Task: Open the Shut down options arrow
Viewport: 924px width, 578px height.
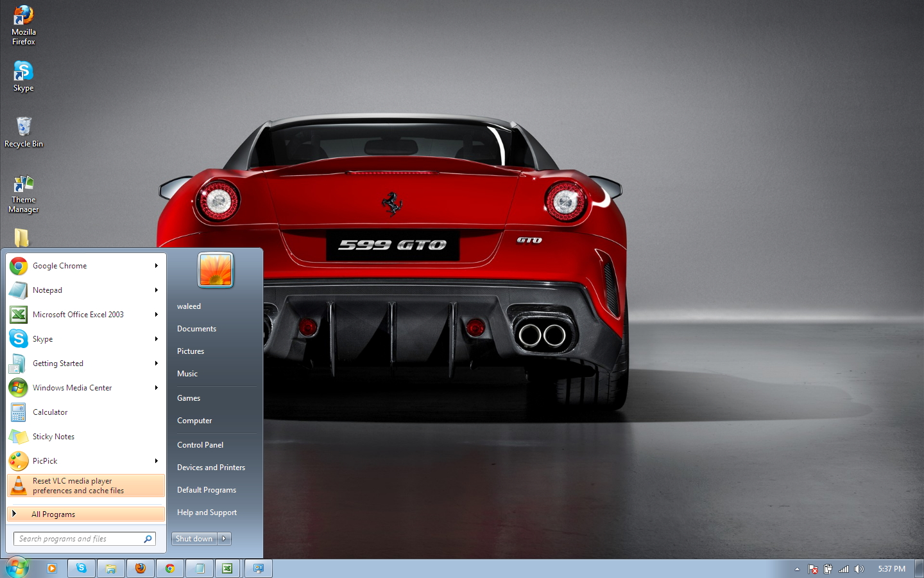Action: (224, 538)
